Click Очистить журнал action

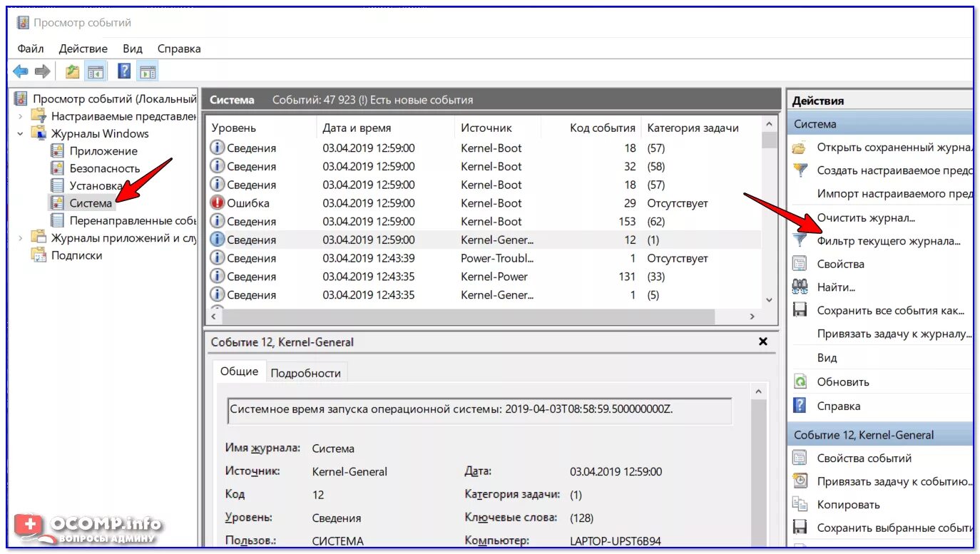[x=866, y=217]
